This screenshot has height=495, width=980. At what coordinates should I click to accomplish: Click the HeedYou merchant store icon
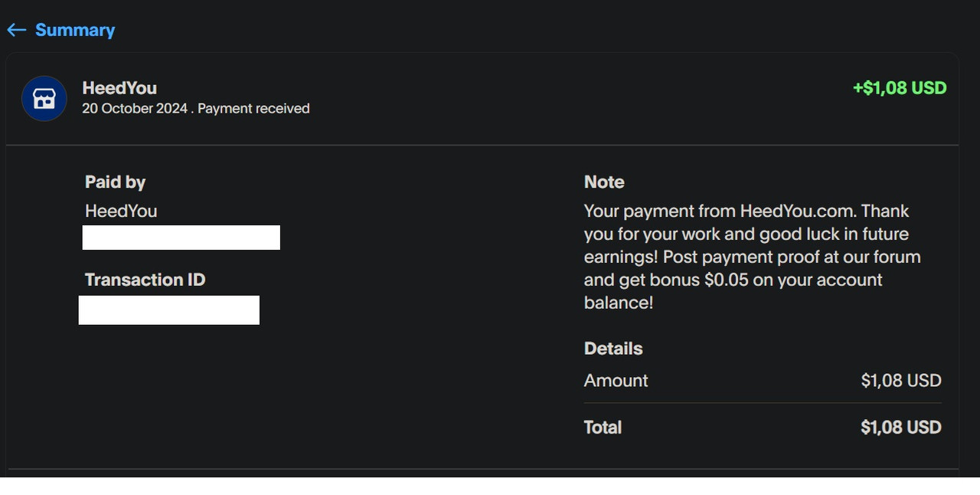(x=44, y=98)
